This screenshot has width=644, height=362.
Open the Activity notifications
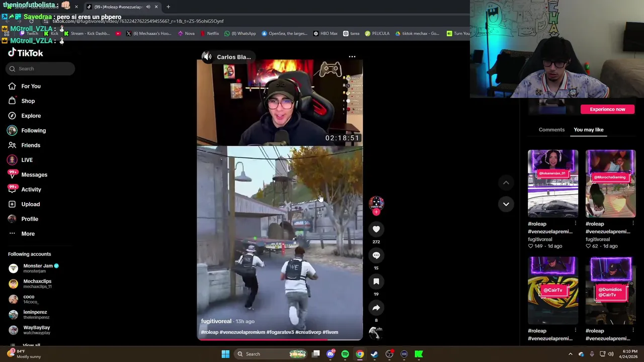click(25, 190)
